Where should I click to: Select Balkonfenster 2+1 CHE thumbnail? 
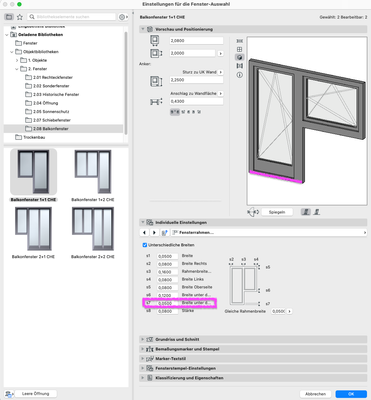tap(33, 229)
